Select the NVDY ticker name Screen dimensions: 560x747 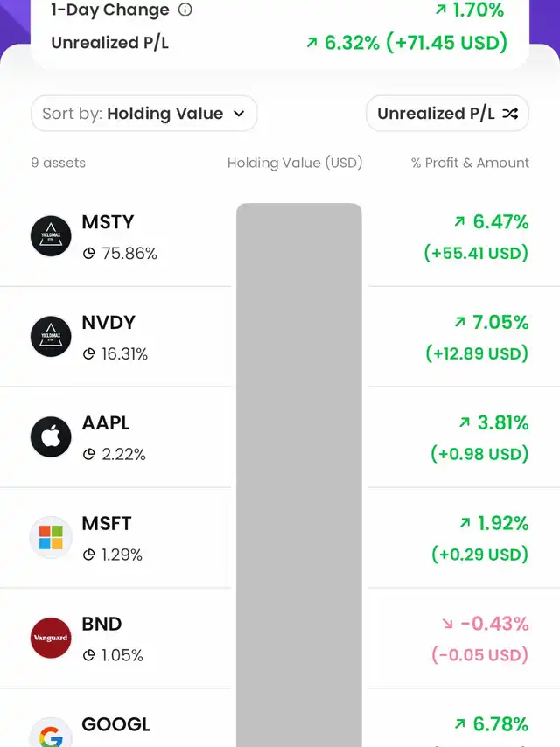pos(108,323)
